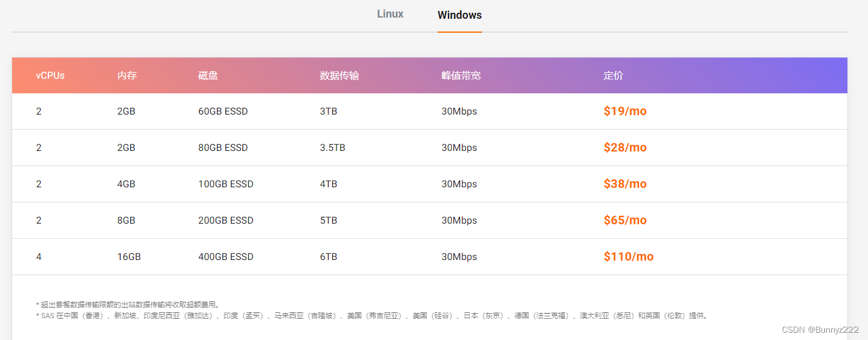The image size is (868, 340).
Task: Click the 60GB ESSD disk cell
Action: click(223, 112)
